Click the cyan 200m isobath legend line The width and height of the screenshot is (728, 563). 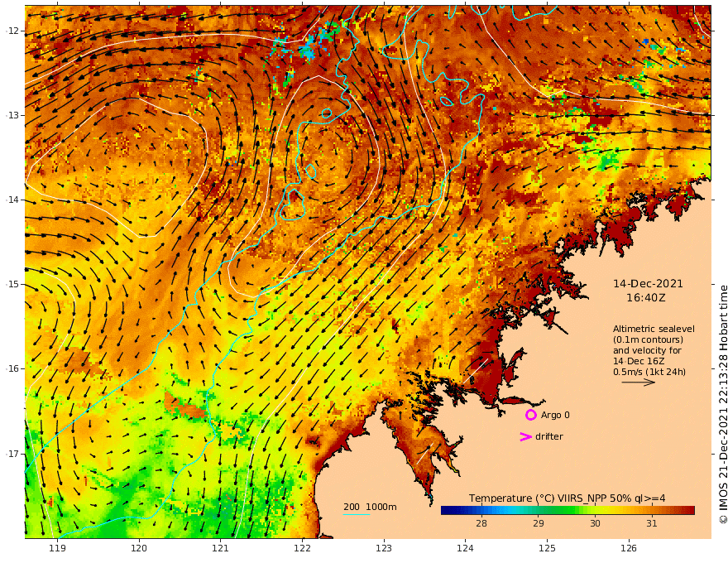[x=357, y=514]
